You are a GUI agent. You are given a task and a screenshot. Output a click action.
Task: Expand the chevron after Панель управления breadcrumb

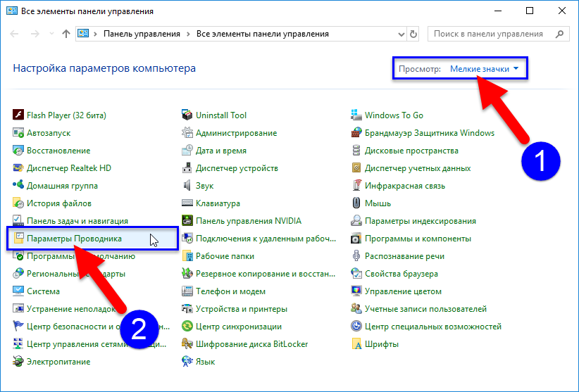[x=188, y=34]
